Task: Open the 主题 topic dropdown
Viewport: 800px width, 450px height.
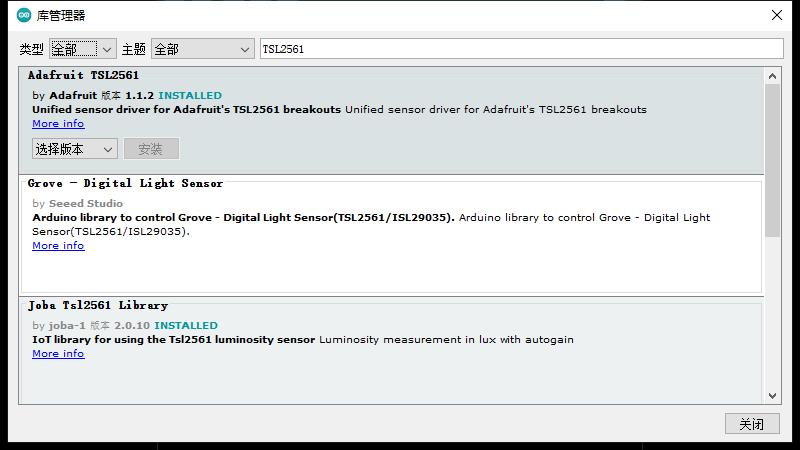Action: [203, 49]
